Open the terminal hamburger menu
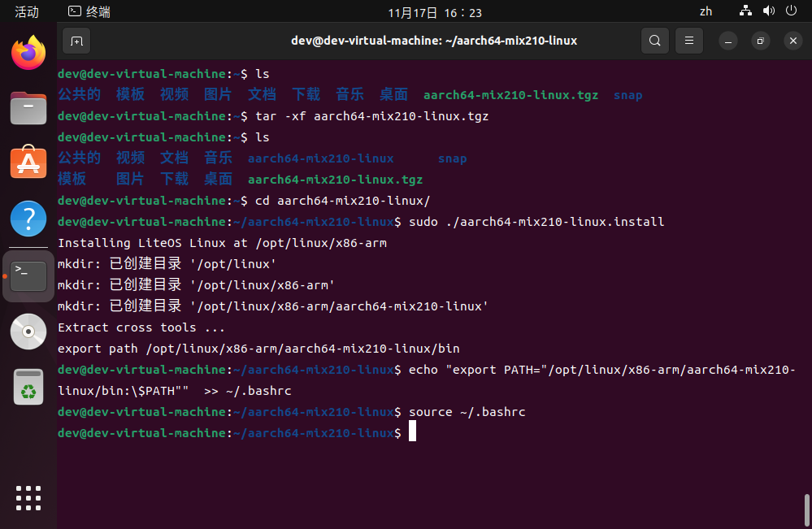The width and height of the screenshot is (812, 529). (688, 41)
